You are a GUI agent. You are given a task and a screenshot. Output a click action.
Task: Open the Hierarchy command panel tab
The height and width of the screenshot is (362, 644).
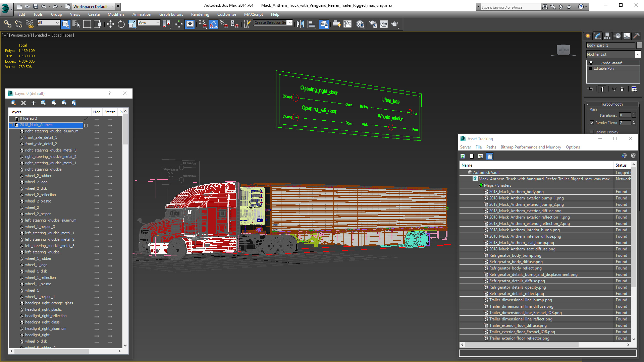pyautogui.click(x=607, y=36)
